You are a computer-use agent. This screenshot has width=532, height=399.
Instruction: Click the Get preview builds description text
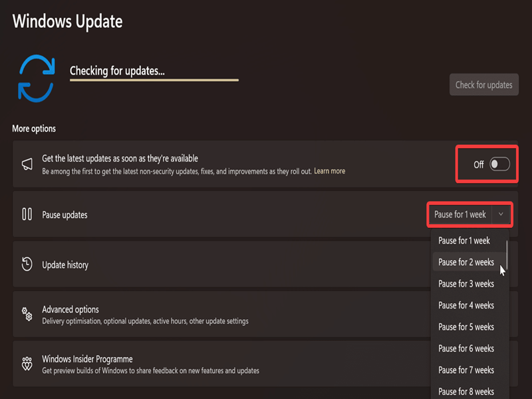tap(150, 370)
